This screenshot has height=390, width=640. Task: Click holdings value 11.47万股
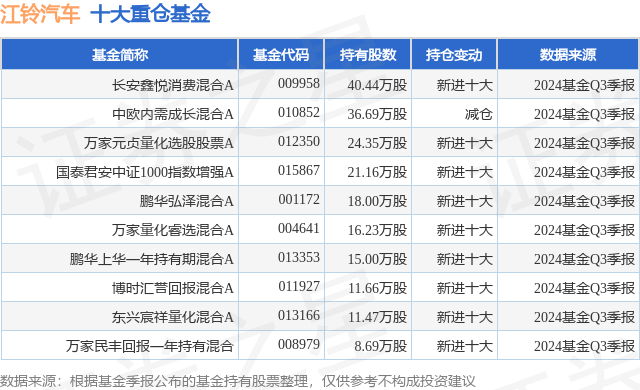point(377,317)
